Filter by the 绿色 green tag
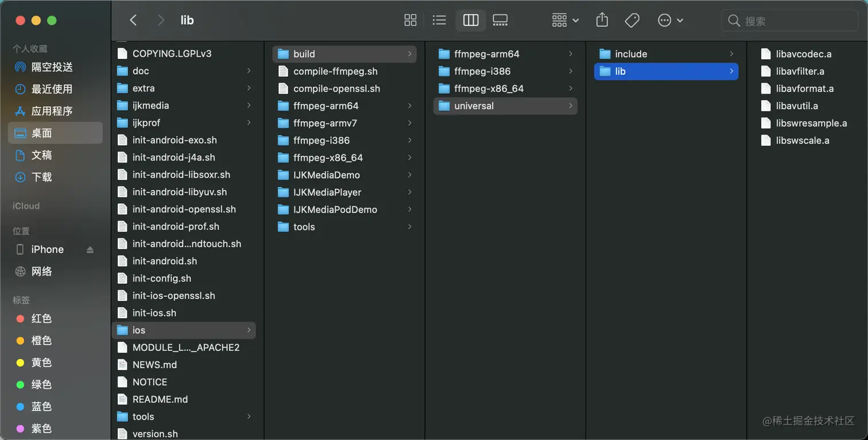Viewport: 868px width, 440px height. pos(55,384)
